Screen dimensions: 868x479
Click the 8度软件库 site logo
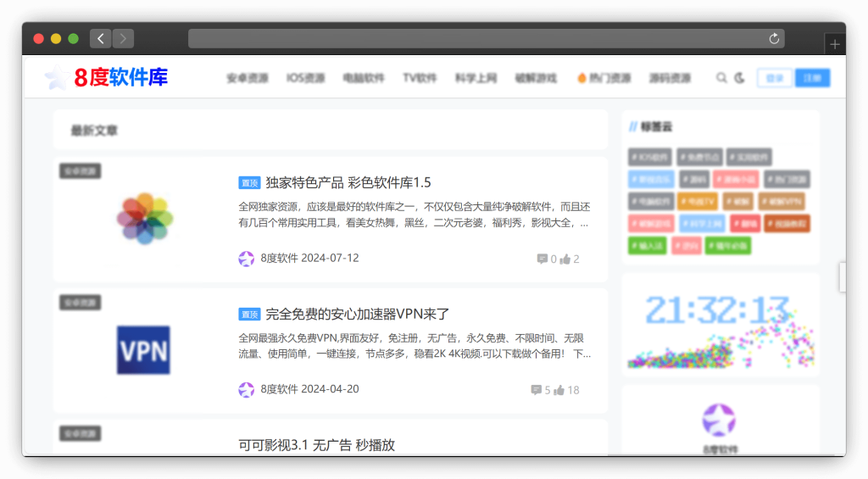pos(107,77)
